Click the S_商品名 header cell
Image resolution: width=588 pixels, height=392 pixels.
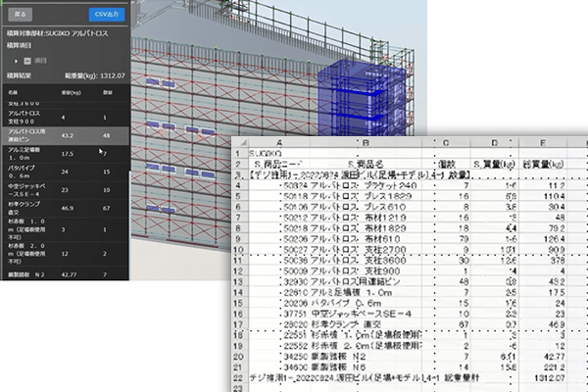pos(366,165)
